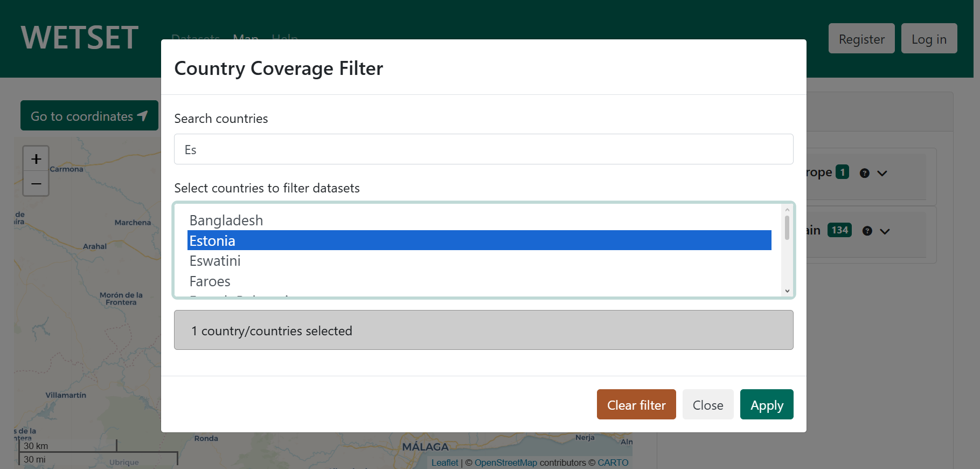Deselect the highlighted Estonia option
The width and height of the screenshot is (980, 469).
(x=212, y=240)
